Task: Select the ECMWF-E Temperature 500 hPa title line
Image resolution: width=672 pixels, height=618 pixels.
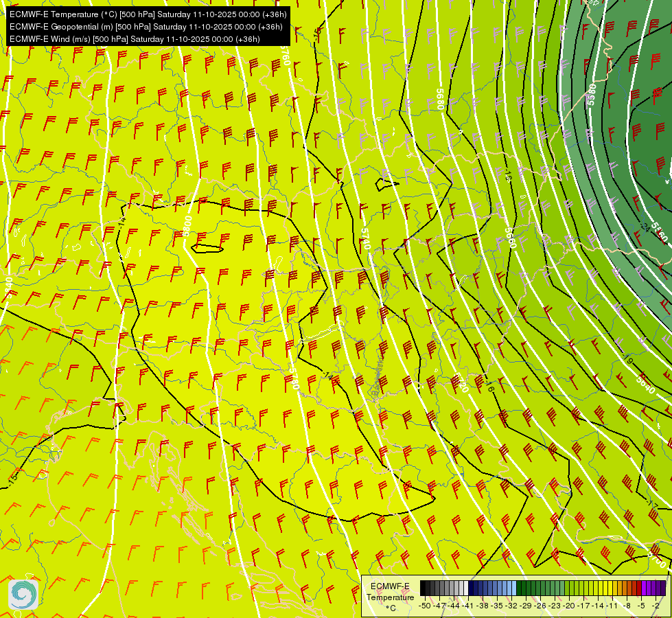Action: (x=148, y=14)
